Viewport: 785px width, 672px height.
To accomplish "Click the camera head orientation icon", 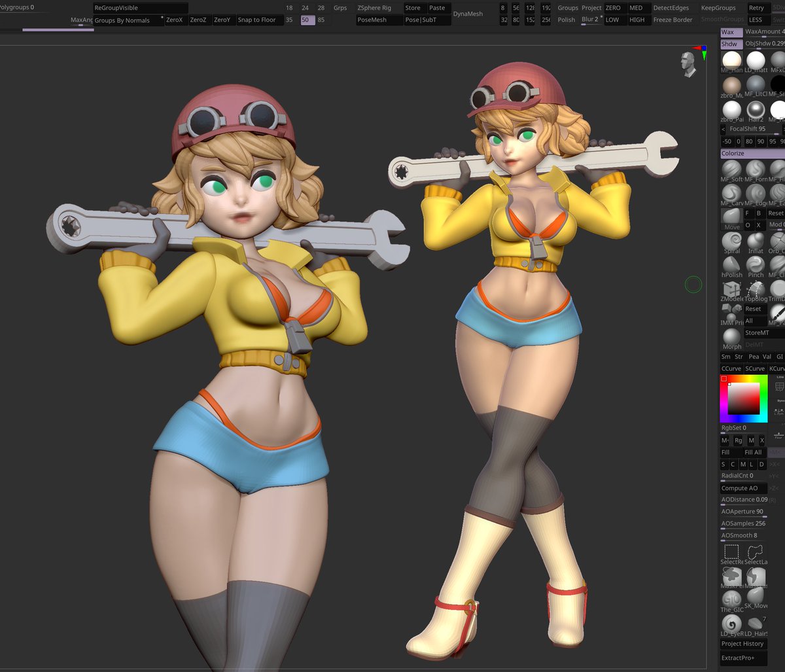I will pos(688,64).
